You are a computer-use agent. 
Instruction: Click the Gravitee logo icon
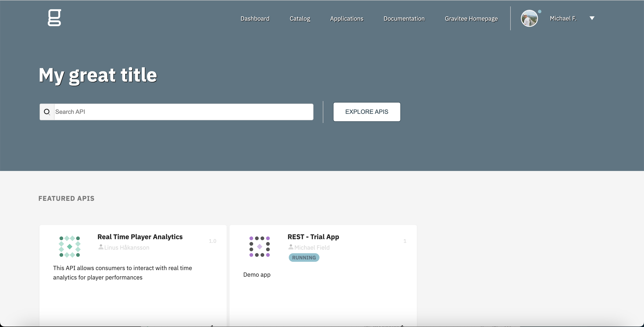[x=55, y=17]
